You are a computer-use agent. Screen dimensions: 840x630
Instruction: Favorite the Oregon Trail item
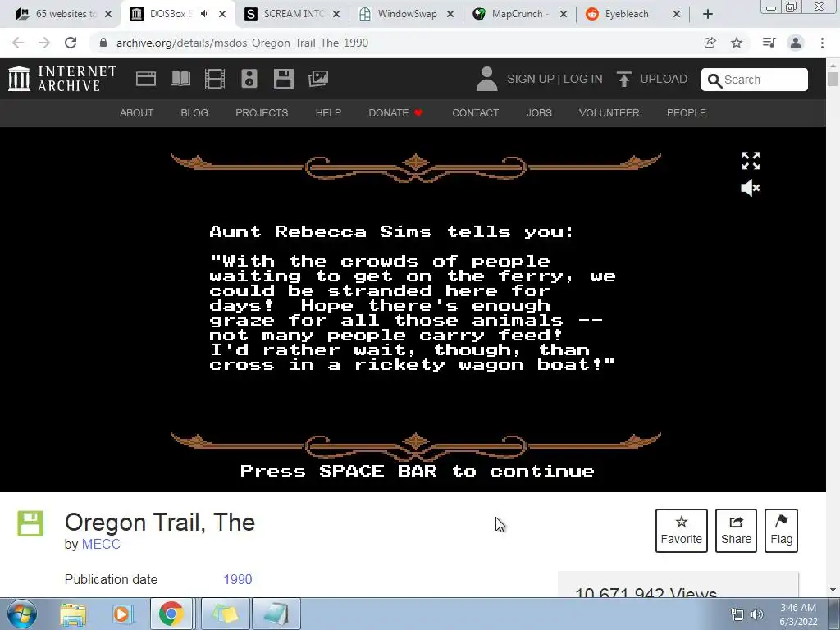pos(681,531)
